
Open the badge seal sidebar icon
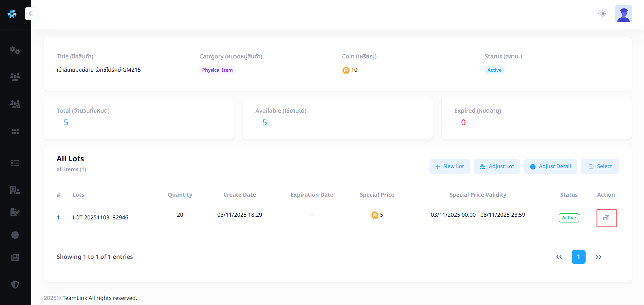coord(15,235)
